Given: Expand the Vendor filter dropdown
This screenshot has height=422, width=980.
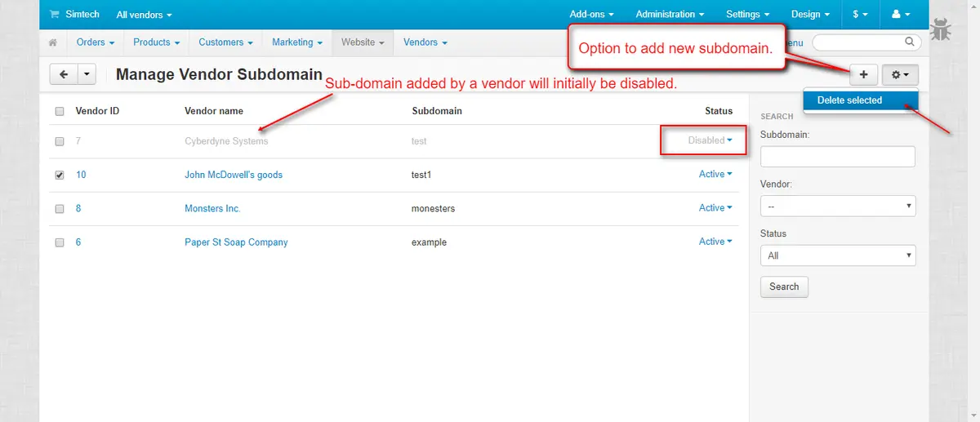Looking at the screenshot, I should (837, 207).
